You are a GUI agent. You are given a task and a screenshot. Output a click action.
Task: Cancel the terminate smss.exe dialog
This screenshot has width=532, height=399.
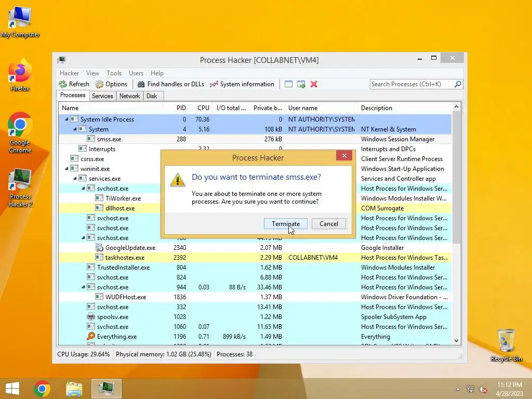[x=329, y=224]
